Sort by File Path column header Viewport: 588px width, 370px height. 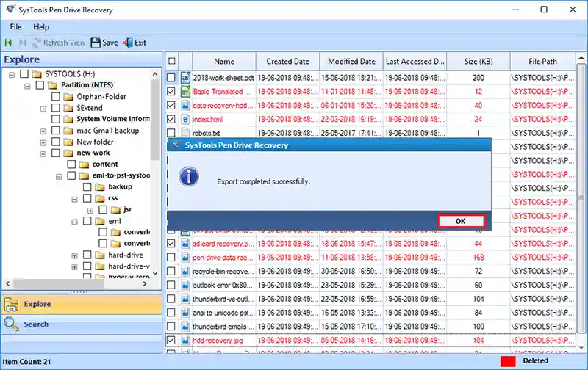click(x=542, y=62)
